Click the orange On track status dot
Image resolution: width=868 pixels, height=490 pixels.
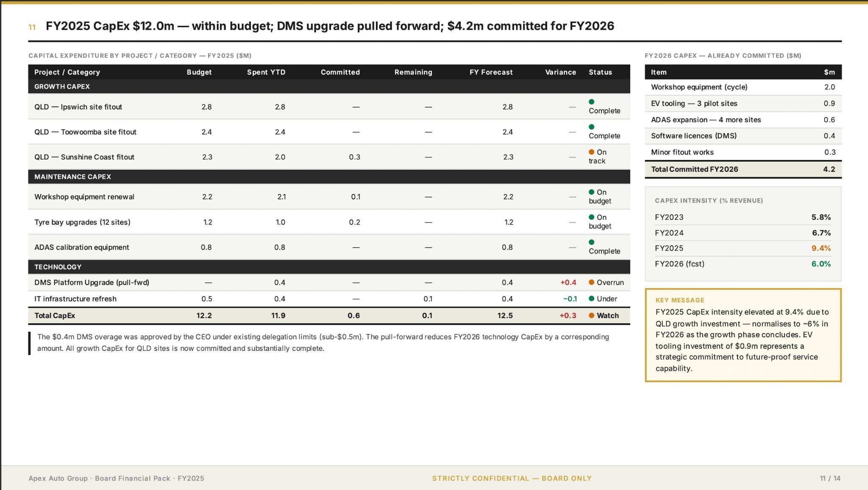(592, 152)
